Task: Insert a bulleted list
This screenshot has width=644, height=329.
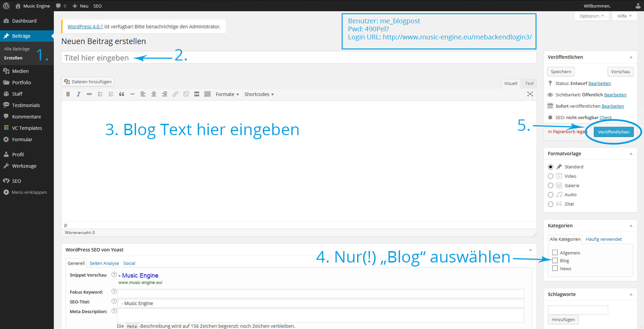Action: [100, 94]
